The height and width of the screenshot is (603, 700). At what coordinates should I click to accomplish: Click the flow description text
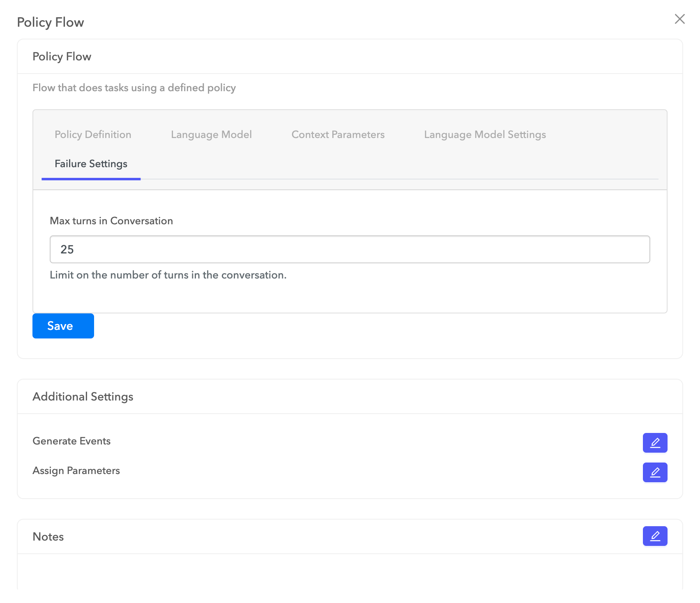point(134,87)
